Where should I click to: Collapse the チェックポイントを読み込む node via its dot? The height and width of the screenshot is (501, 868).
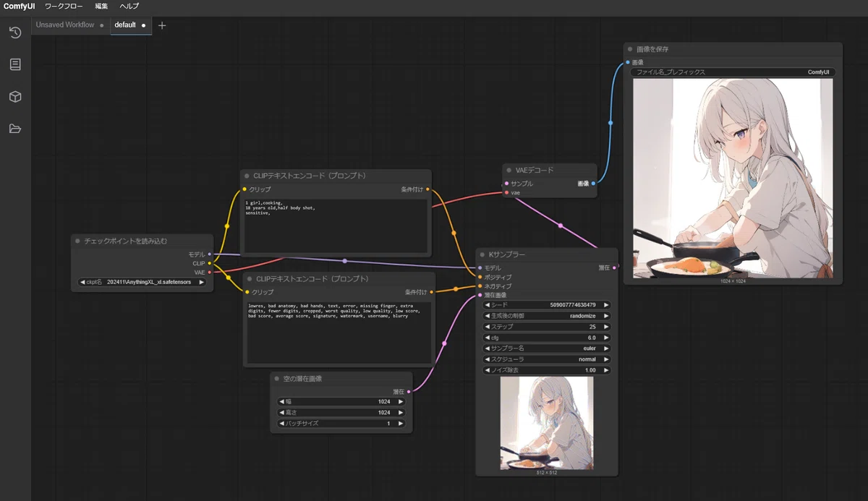77,241
